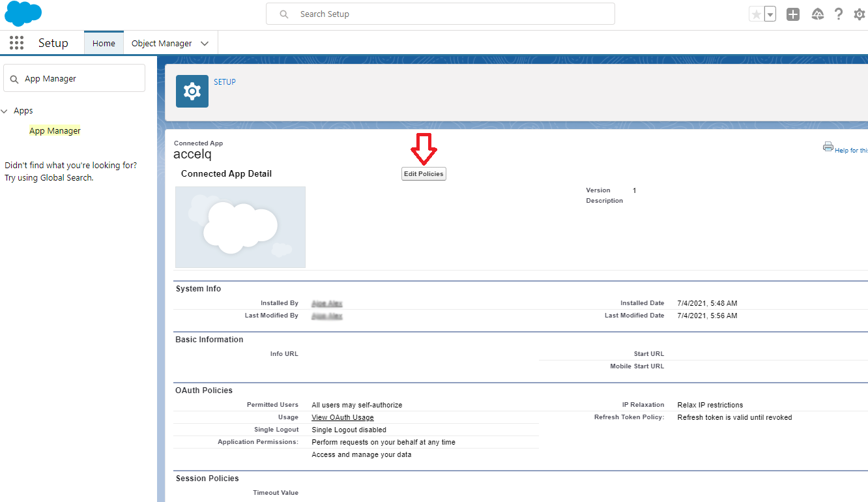The image size is (868, 502).
Task: Click the Refresh Token Policy label
Action: pyautogui.click(x=629, y=417)
